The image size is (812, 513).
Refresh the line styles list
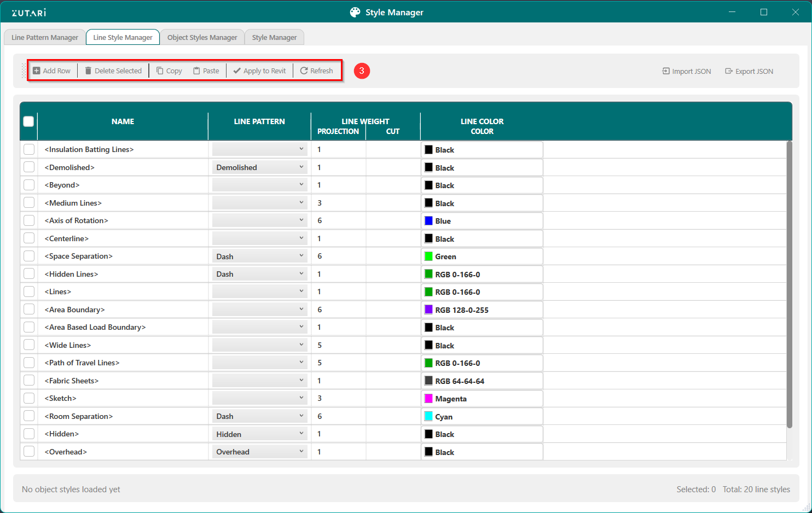(x=316, y=71)
